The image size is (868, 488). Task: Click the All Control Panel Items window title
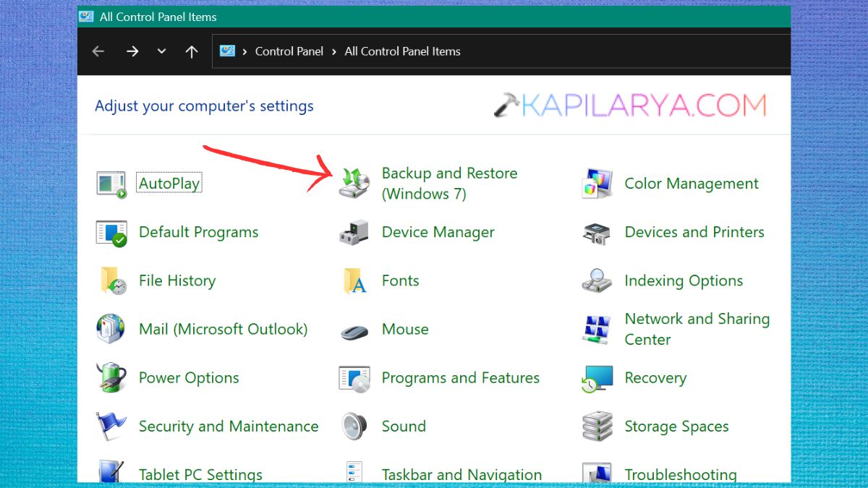158,17
